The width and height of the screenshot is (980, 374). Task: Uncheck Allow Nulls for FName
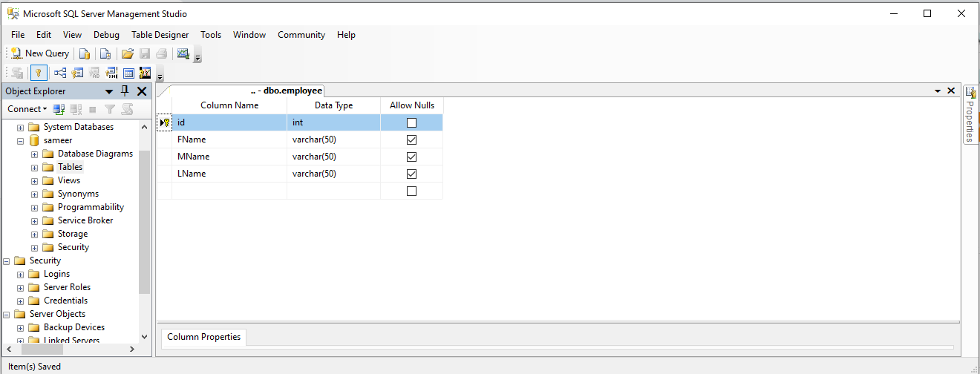point(411,140)
